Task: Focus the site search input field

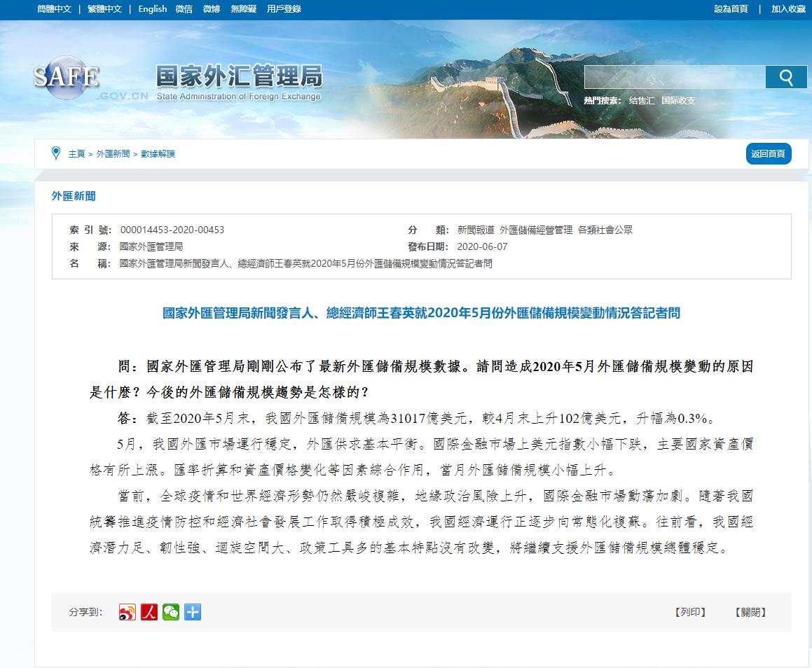Action: 674,77
